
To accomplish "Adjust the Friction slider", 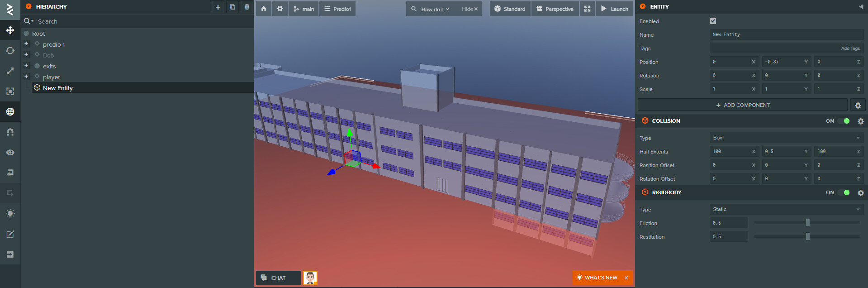I will 807,223.
